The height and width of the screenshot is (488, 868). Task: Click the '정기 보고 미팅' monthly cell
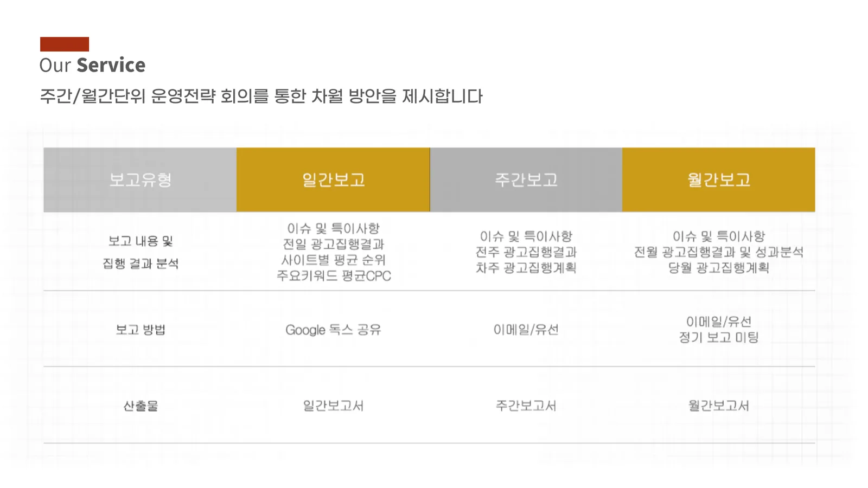719,330
